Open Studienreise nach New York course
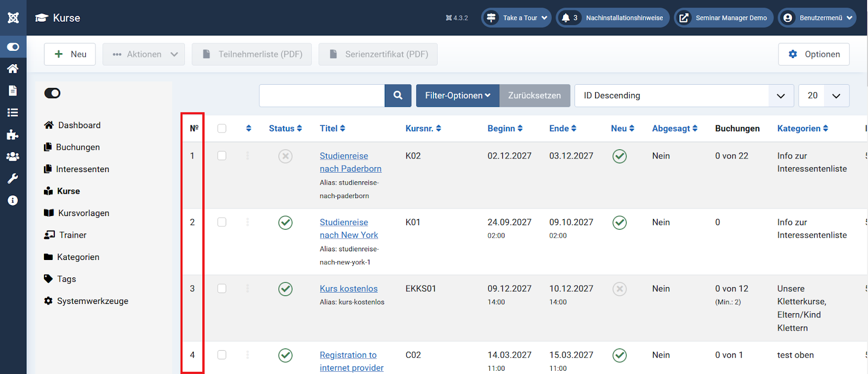This screenshot has width=868, height=374. point(349,229)
